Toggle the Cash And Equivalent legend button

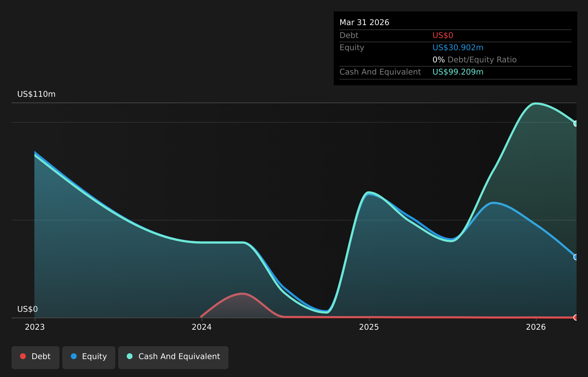point(173,357)
